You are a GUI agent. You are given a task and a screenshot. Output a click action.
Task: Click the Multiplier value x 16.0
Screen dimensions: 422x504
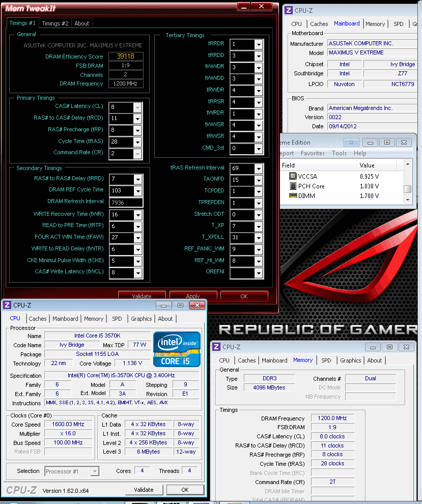[68, 433]
